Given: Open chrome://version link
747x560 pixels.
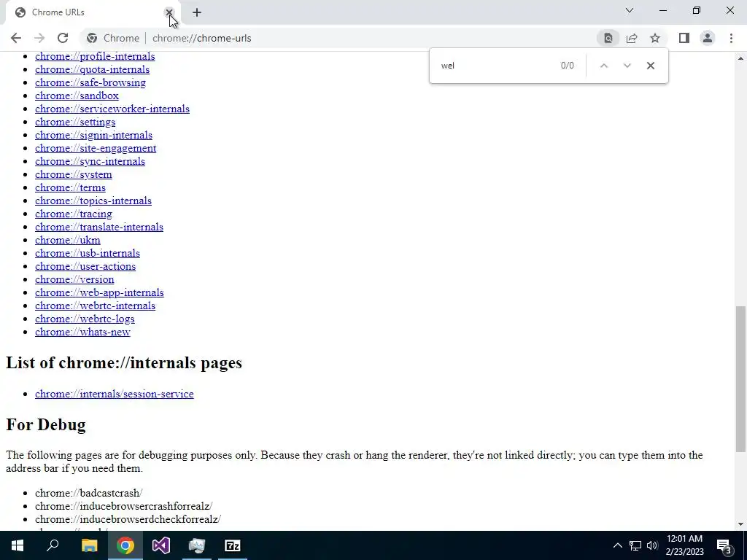Looking at the screenshot, I should (74, 279).
